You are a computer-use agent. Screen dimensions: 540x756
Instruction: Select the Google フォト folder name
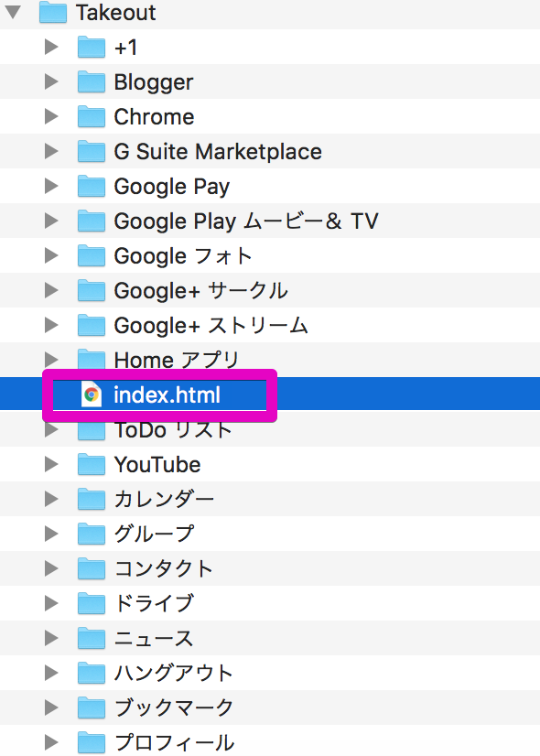[x=183, y=256]
